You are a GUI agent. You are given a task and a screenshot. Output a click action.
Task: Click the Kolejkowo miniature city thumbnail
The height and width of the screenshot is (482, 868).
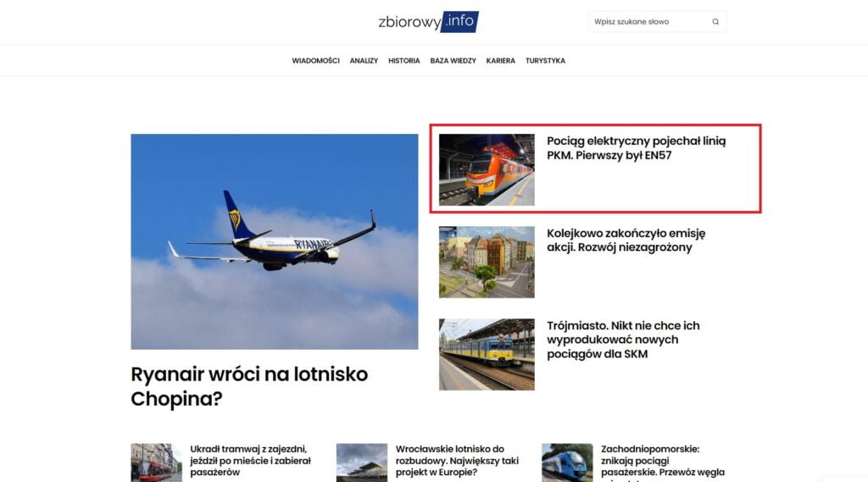click(487, 262)
